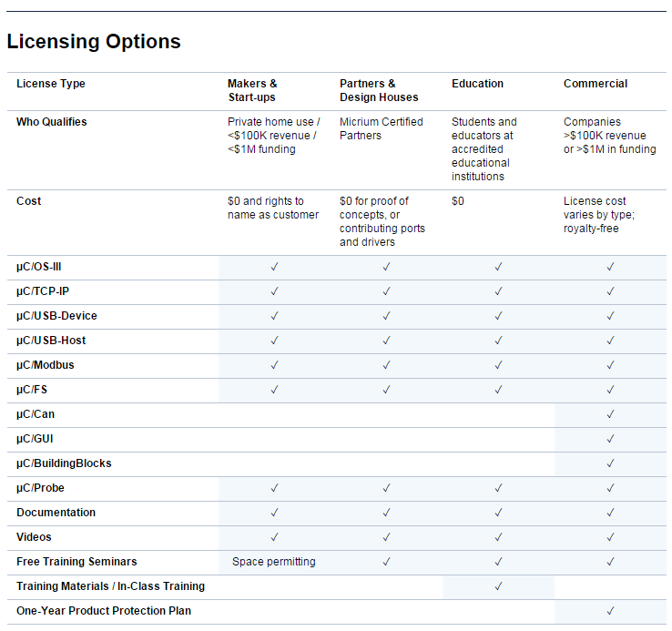Click the µC/GUI checkmark in Commercial column

[x=610, y=439]
